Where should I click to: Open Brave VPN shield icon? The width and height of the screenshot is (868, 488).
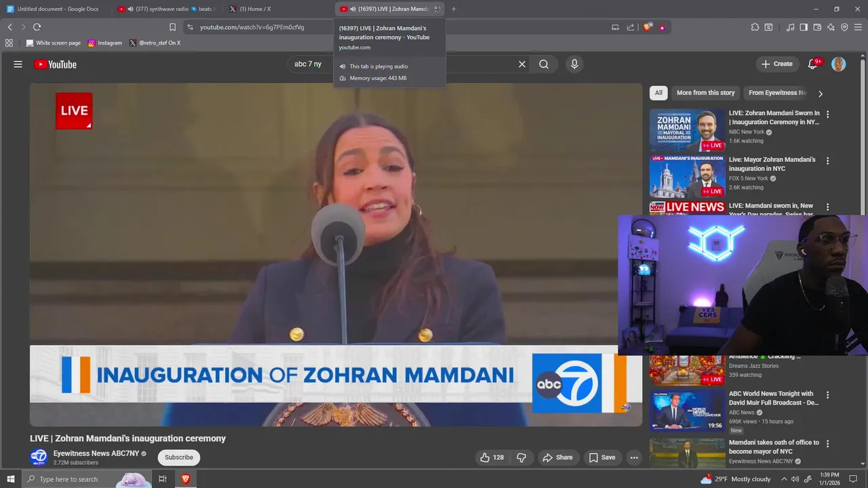(844, 27)
